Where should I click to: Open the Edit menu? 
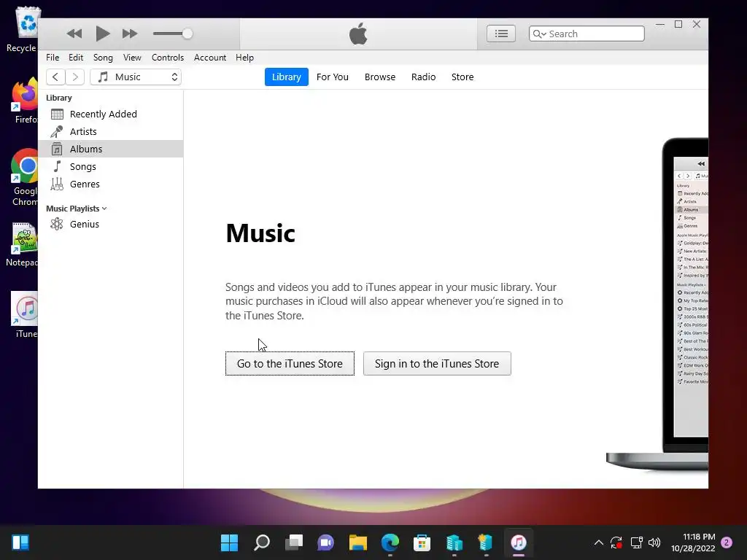point(76,58)
